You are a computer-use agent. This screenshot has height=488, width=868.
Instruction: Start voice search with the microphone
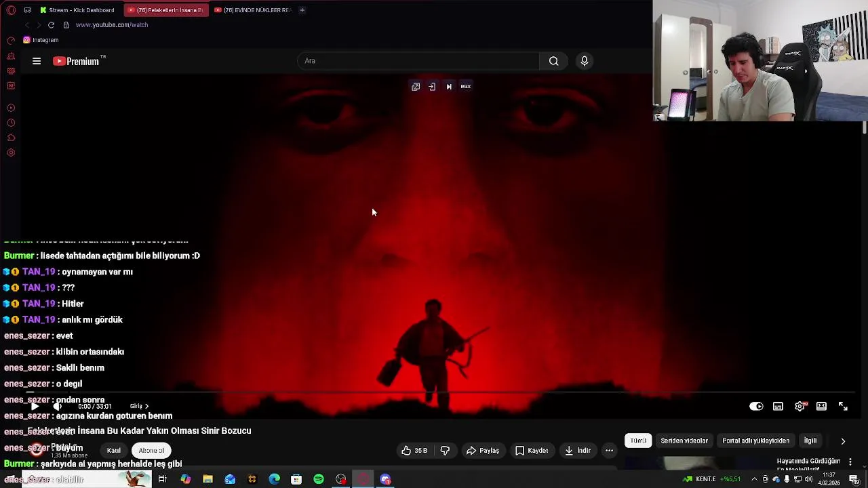pyautogui.click(x=585, y=61)
